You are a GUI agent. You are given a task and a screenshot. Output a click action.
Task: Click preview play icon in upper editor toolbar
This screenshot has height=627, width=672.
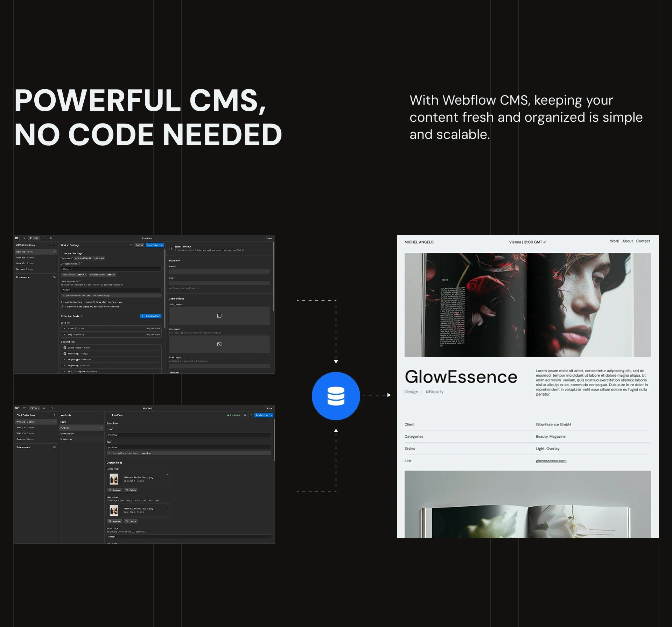[51, 238]
